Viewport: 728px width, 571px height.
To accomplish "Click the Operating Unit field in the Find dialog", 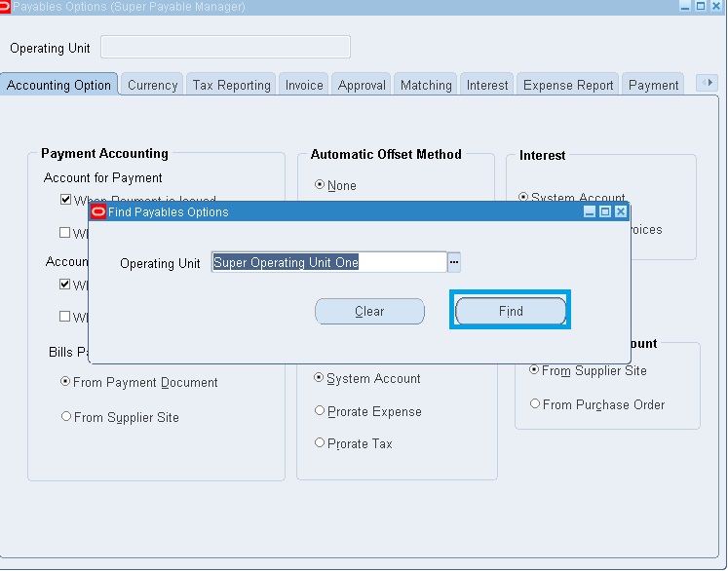I will pos(328,262).
